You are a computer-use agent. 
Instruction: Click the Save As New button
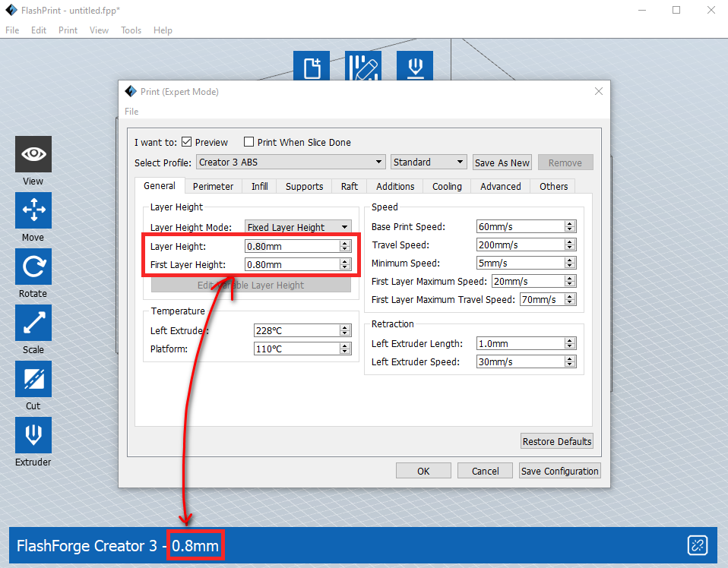tap(502, 163)
